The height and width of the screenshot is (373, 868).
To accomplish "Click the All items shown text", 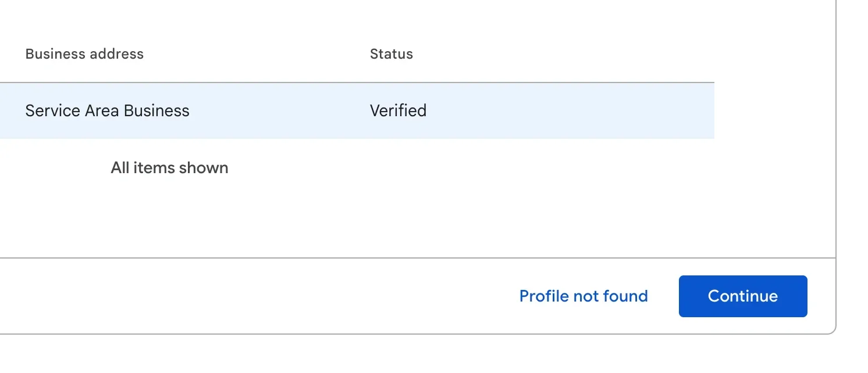I will 169,167.
